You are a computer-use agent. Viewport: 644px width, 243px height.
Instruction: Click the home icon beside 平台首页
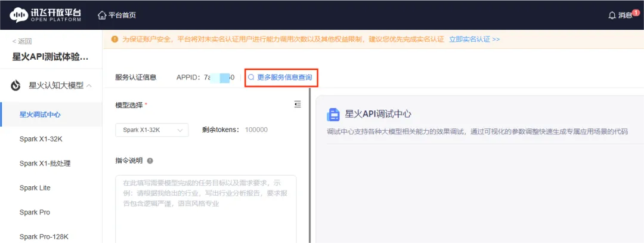[x=102, y=15]
